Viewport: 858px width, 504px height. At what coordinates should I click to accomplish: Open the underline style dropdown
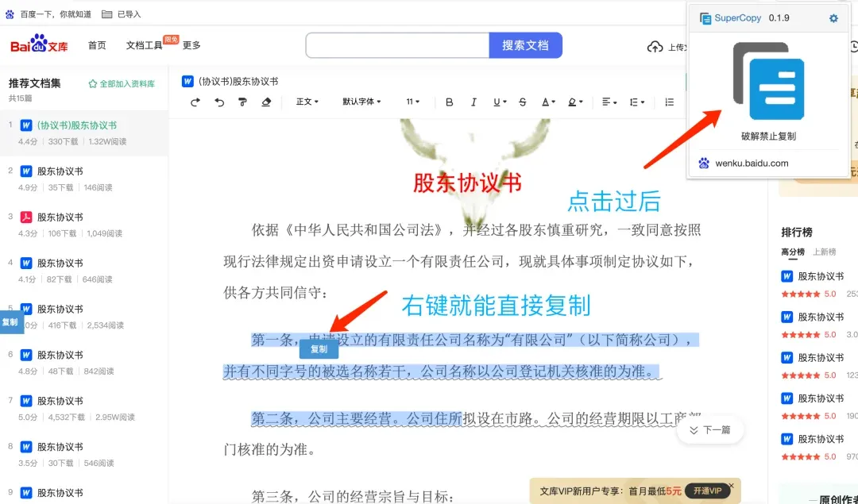[500, 102]
